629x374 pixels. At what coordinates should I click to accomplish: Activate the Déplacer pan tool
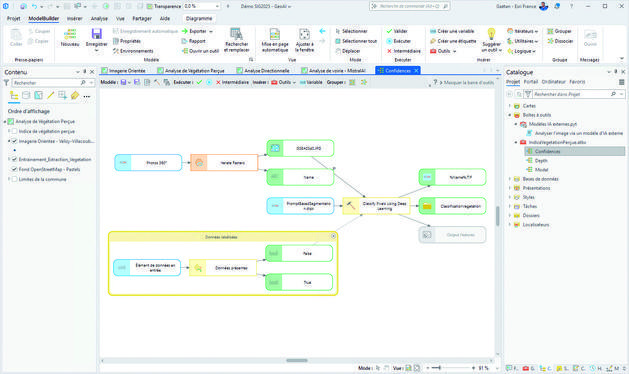[347, 51]
